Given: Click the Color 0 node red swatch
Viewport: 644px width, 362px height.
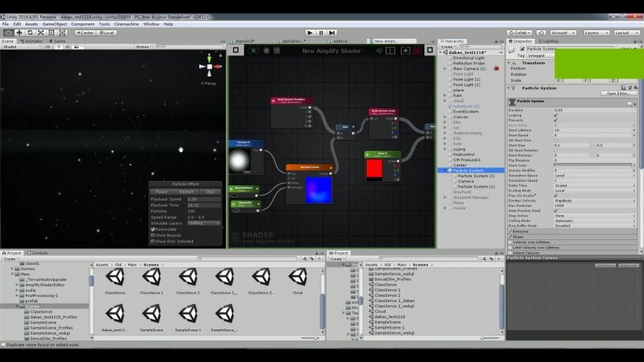Looking at the screenshot, I should coord(374,169).
